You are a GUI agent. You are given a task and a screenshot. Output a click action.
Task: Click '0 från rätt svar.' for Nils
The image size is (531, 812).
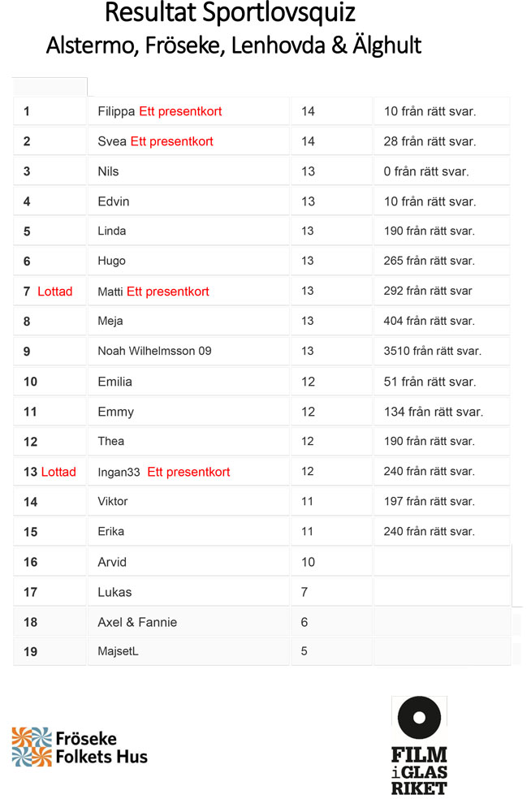coord(426,171)
